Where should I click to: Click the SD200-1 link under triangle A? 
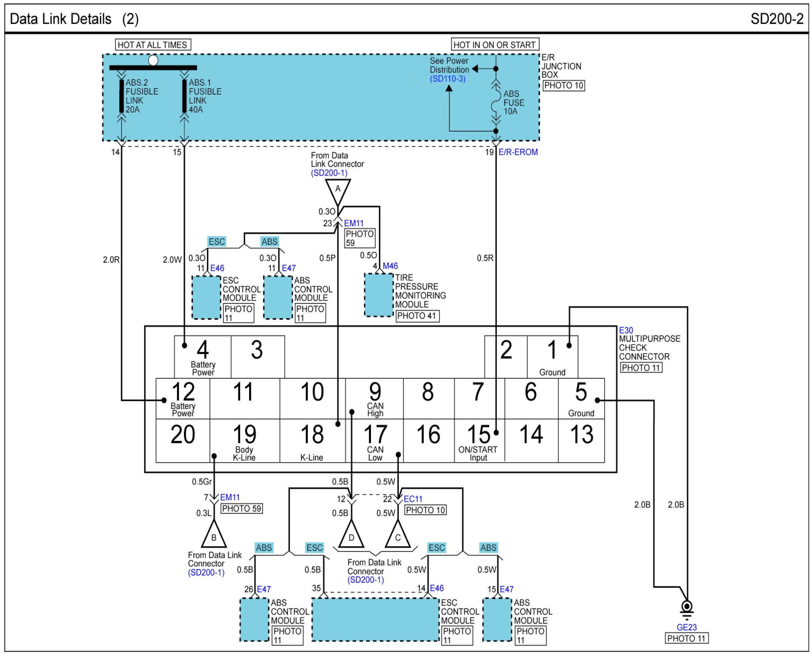point(329,173)
